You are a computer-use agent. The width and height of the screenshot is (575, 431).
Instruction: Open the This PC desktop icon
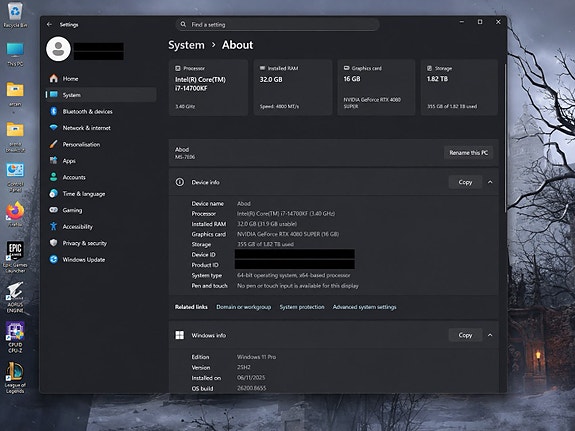tap(15, 54)
